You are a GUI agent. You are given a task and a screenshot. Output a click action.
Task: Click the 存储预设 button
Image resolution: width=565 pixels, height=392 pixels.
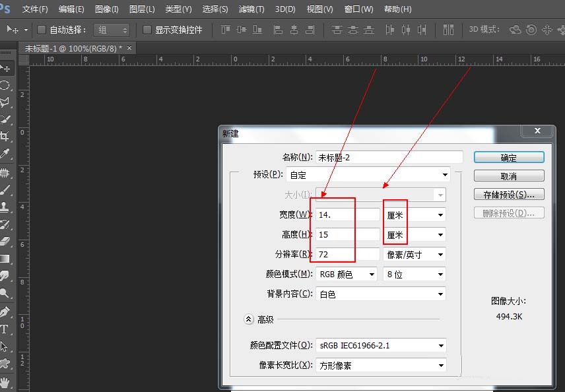click(x=508, y=193)
